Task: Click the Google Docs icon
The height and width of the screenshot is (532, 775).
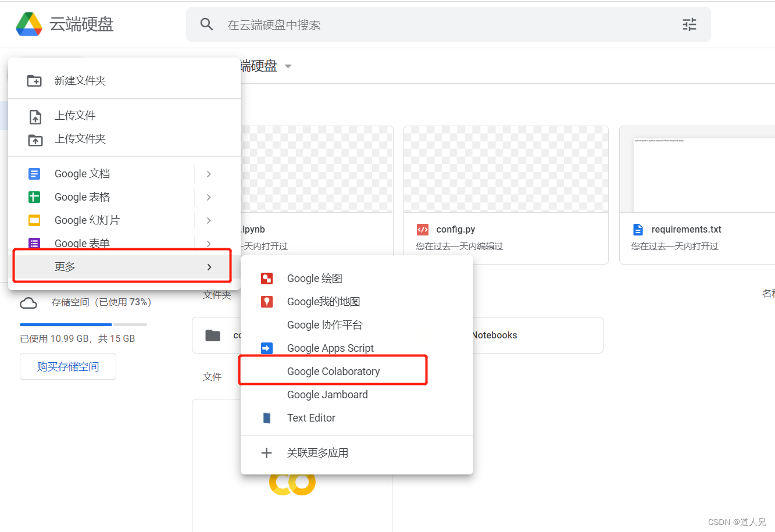Action: (x=34, y=174)
